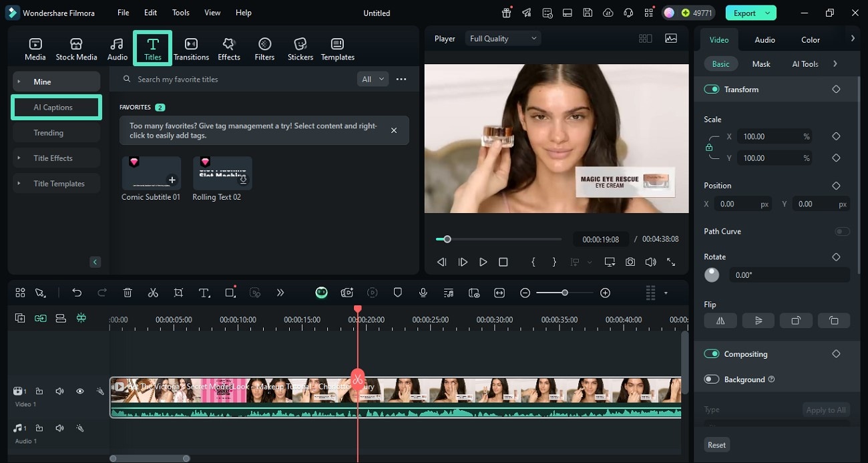Click the player progress slider
This screenshot has width=868, height=463.
[499, 239]
